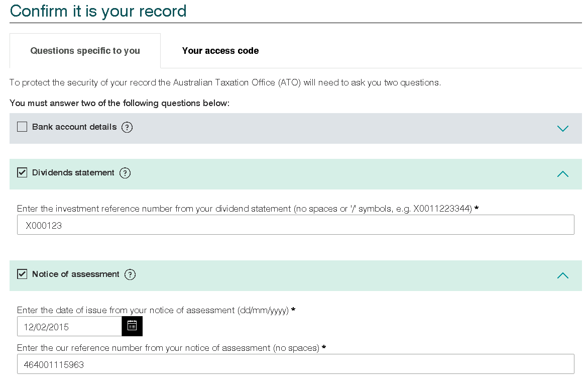588x382 pixels.
Task: Tick the Bank account details checkbox
Action: 22,127
